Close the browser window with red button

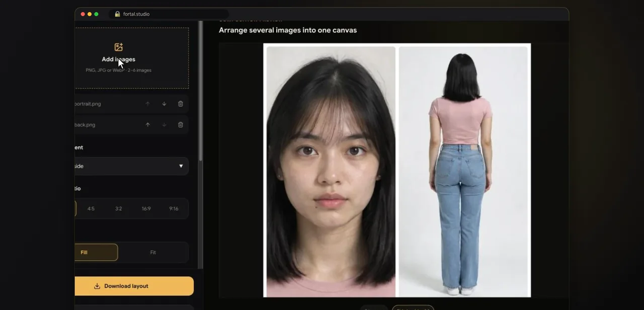pos(83,14)
